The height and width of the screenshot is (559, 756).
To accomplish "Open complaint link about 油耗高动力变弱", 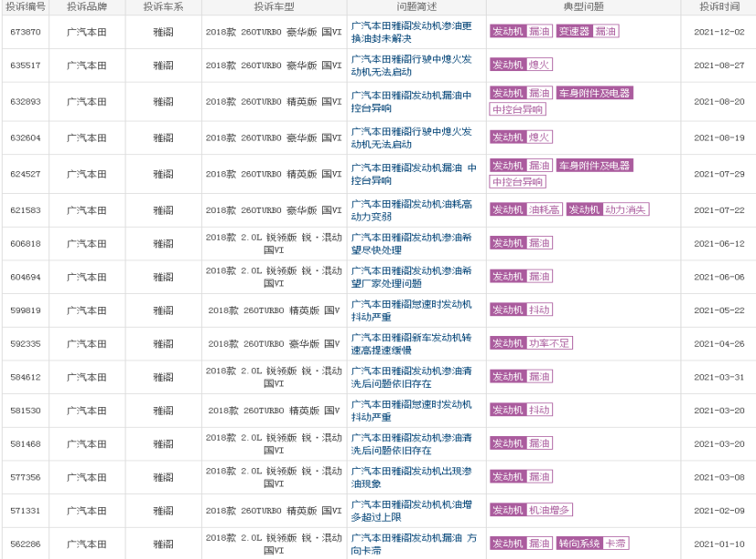I will point(411,210).
